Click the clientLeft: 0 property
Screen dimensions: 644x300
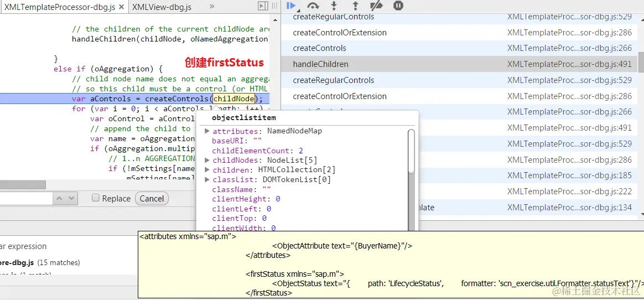[x=241, y=209]
